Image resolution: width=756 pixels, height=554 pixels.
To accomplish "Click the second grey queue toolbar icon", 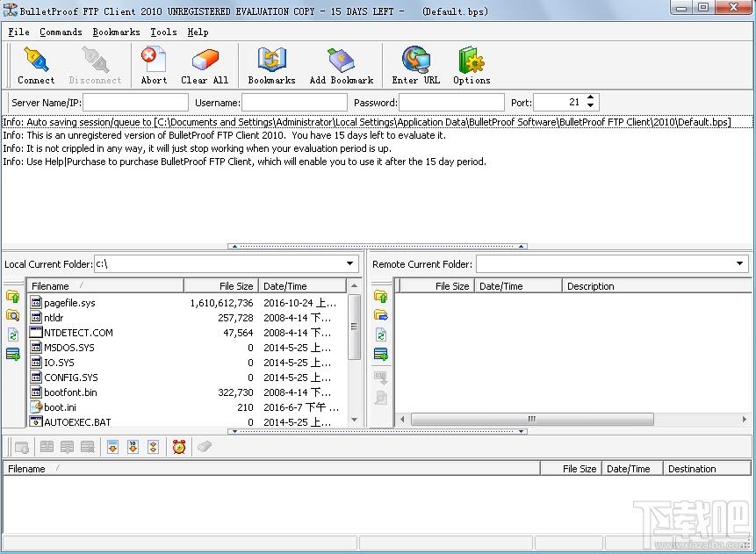I will [47, 447].
